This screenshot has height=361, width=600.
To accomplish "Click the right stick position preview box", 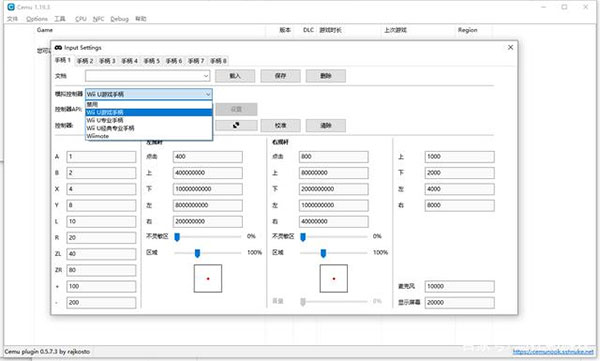I will (334, 278).
